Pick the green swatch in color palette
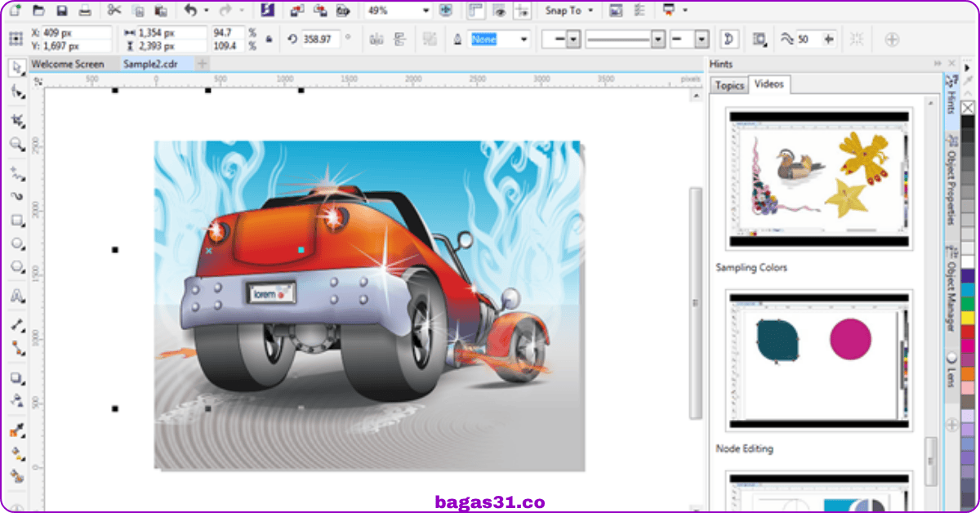This screenshot has width=980, height=513. [x=968, y=303]
